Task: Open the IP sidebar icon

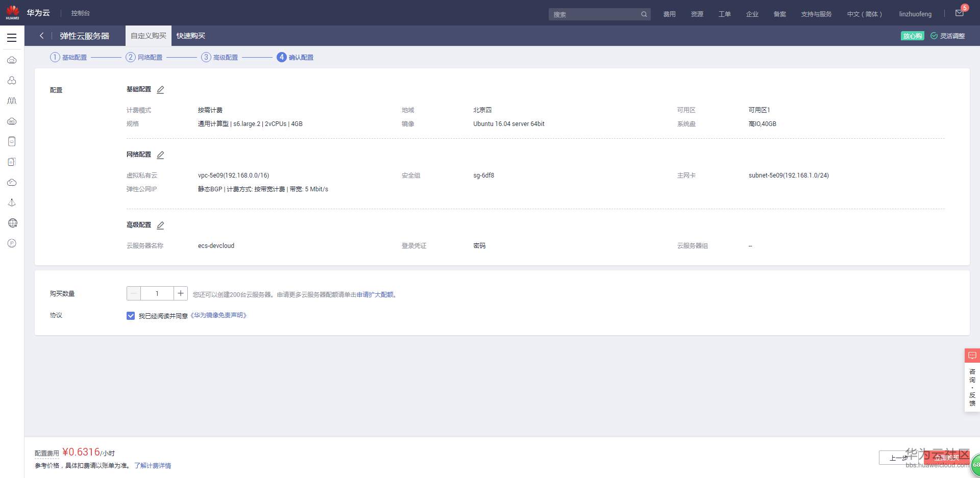Action: (12, 243)
